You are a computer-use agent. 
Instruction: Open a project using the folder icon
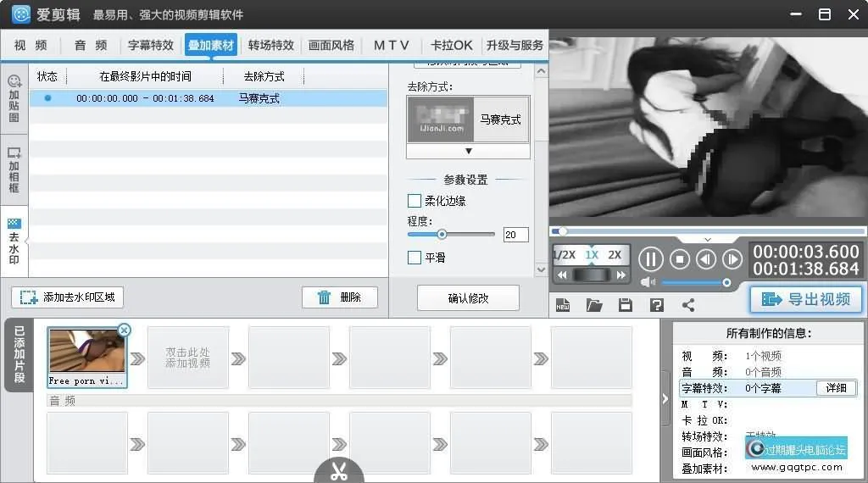594,305
